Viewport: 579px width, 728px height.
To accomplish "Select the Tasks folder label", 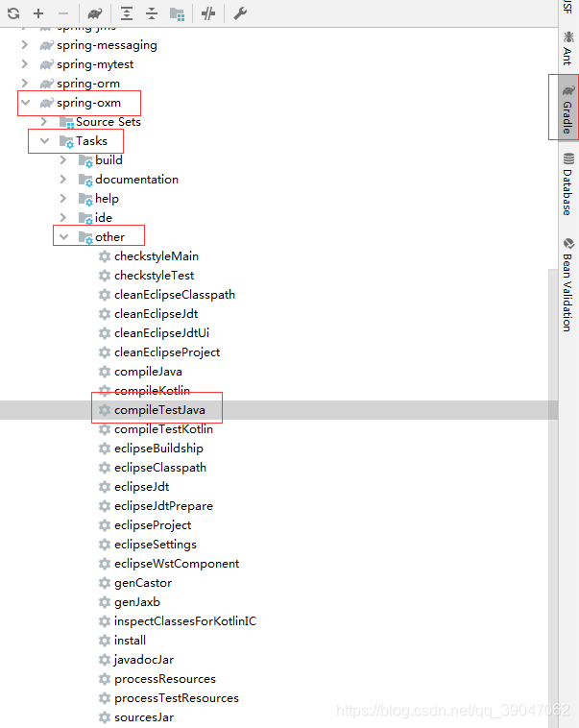I will (x=91, y=140).
